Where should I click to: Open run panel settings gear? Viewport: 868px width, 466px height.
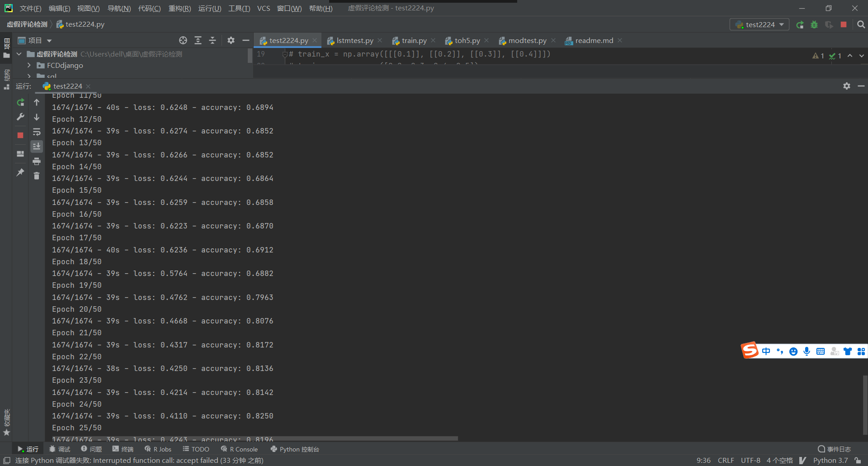tap(847, 86)
